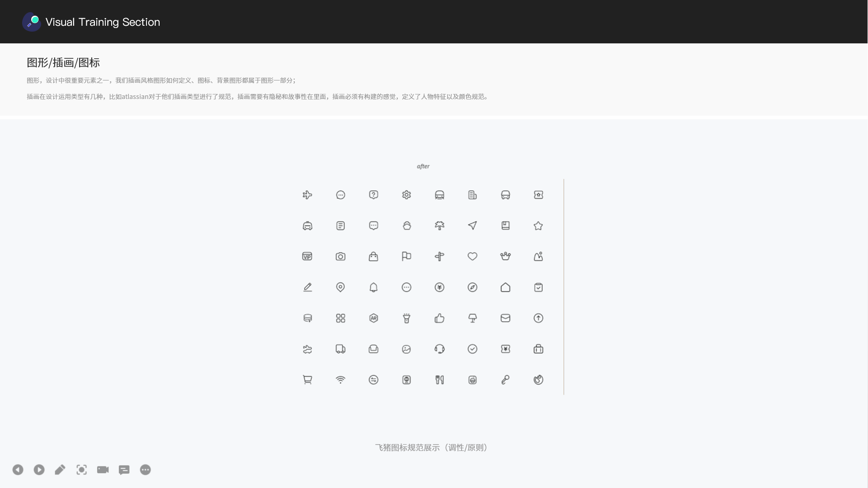Click the swap arrows circle icon
The height and width of the screenshot is (488, 868).
coord(373,380)
